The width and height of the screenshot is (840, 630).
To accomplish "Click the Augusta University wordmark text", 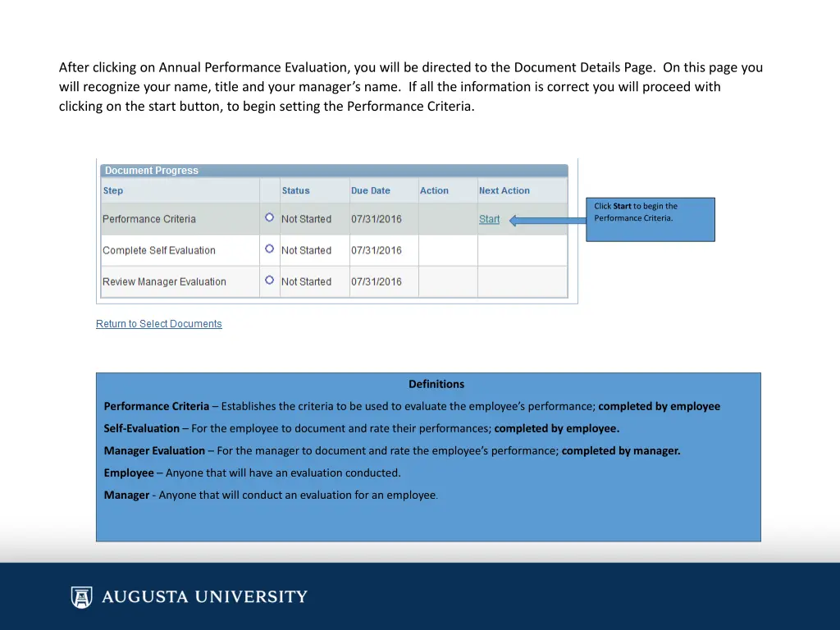I will [204, 597].
